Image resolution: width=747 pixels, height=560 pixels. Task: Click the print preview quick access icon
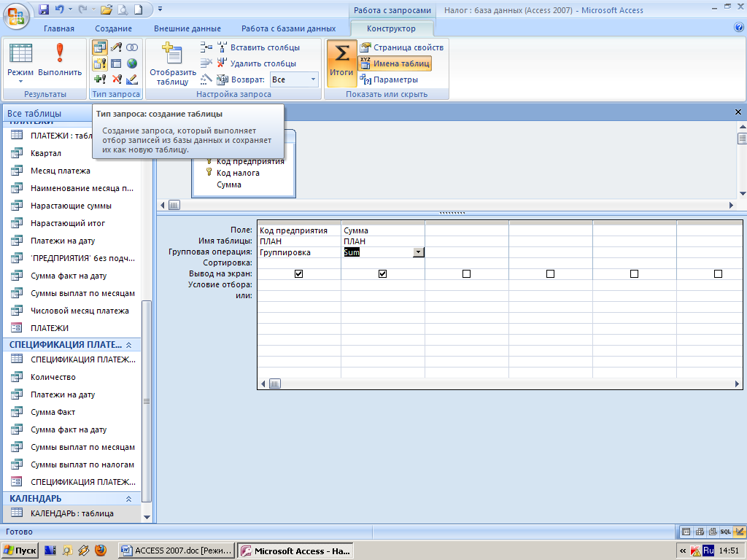(x=123, y=9)
